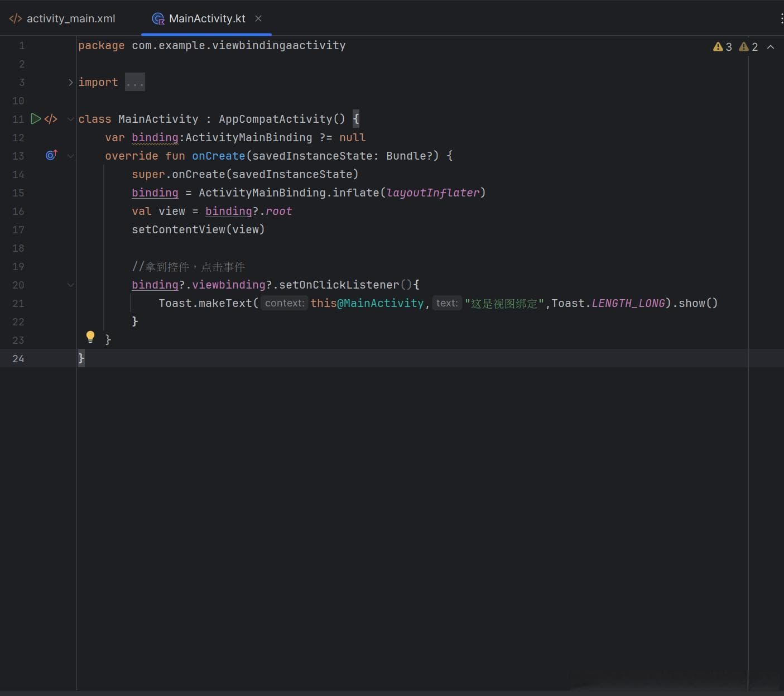
Task: Click the null keyword on line 12
Action: [353, 137]
